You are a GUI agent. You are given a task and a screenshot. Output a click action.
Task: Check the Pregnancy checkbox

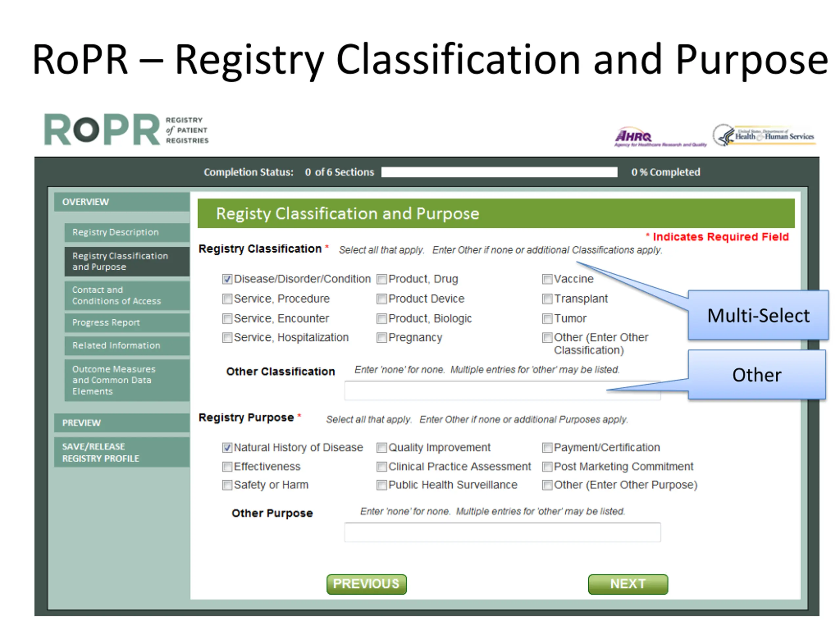(x=382, y=338)
